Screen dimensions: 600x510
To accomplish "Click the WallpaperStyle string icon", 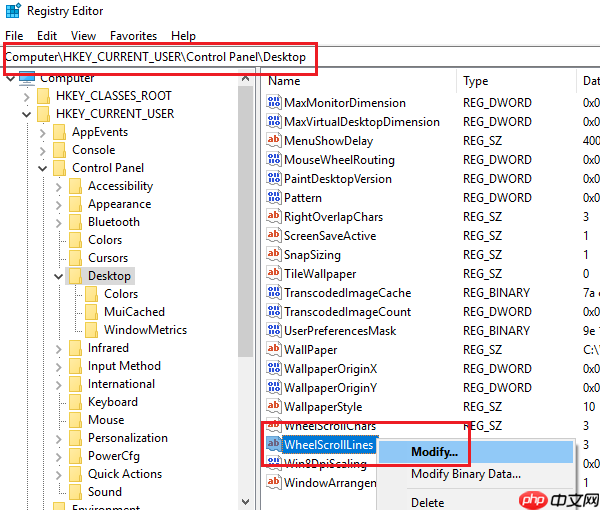I will (x=274, y=406).
